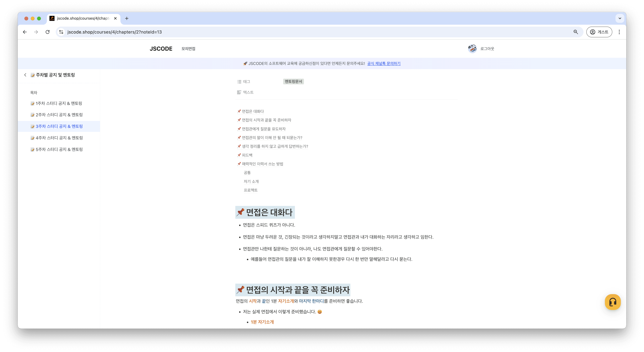Image resolution: width=644 pixels, height=352 pixels.
Task: Jump to 자기 소개 sub-section link
Action: 251,182
